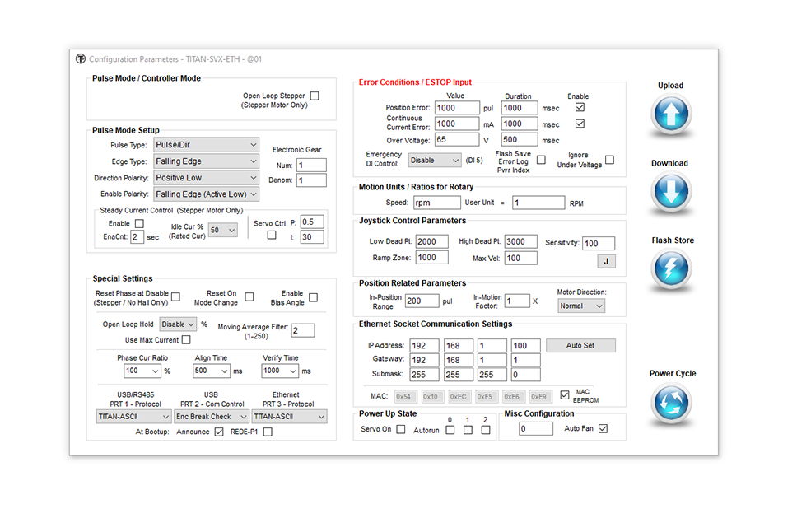Toggle the MAC EEPROM checkbox
Screen dimensions: 797x532
(x=565, y=395)
